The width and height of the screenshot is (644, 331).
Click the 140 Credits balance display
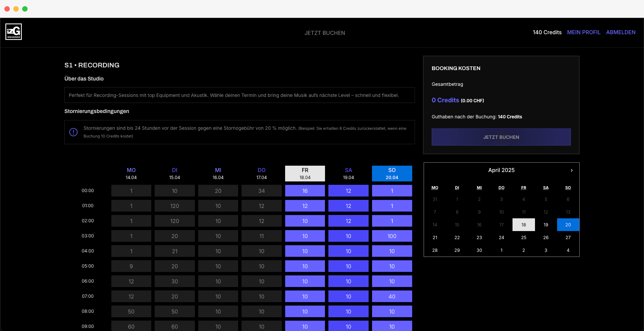(547, 32)
